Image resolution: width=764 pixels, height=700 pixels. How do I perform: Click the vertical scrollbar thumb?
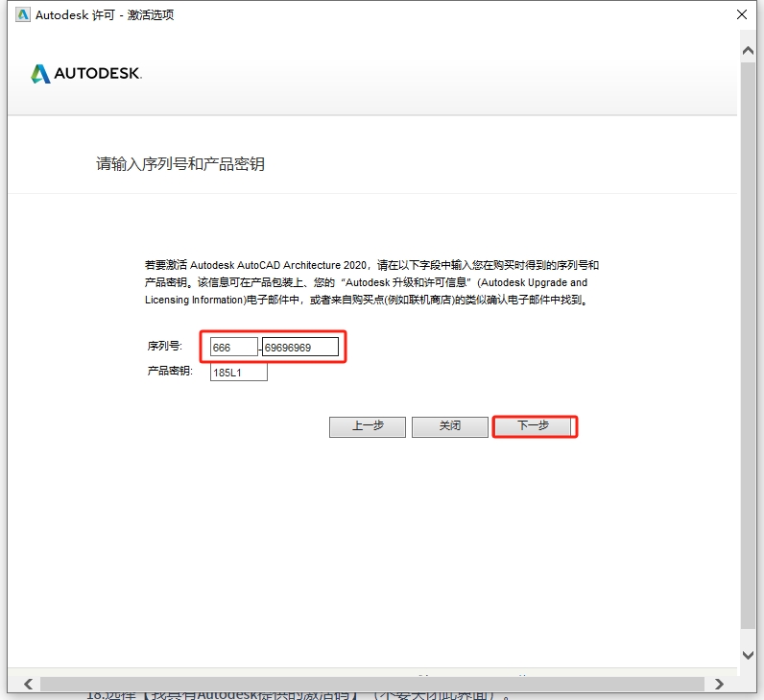click(x=748, y=345)
